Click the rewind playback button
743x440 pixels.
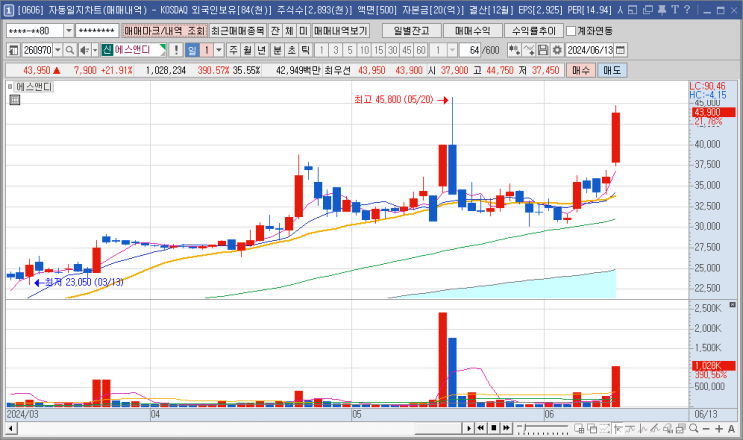[x=481, y=428]
